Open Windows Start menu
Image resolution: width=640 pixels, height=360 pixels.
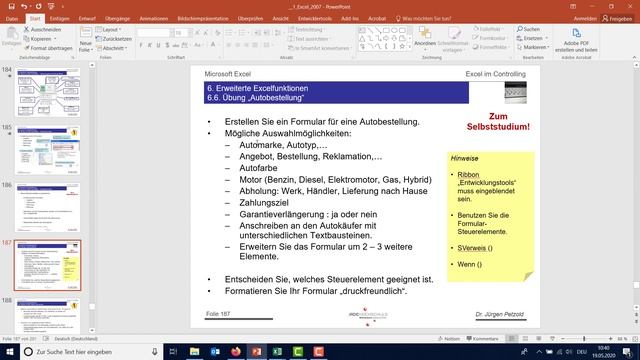10,351
